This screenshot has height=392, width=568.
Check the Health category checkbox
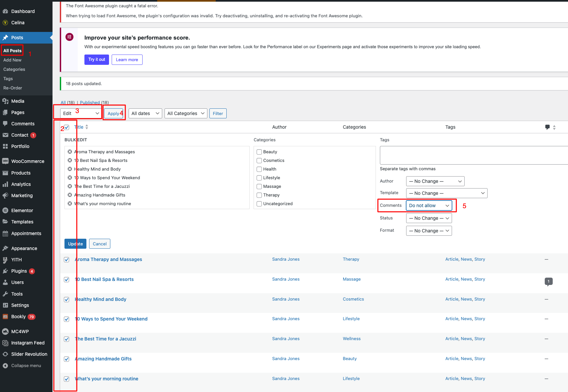[x=259, y=169]
